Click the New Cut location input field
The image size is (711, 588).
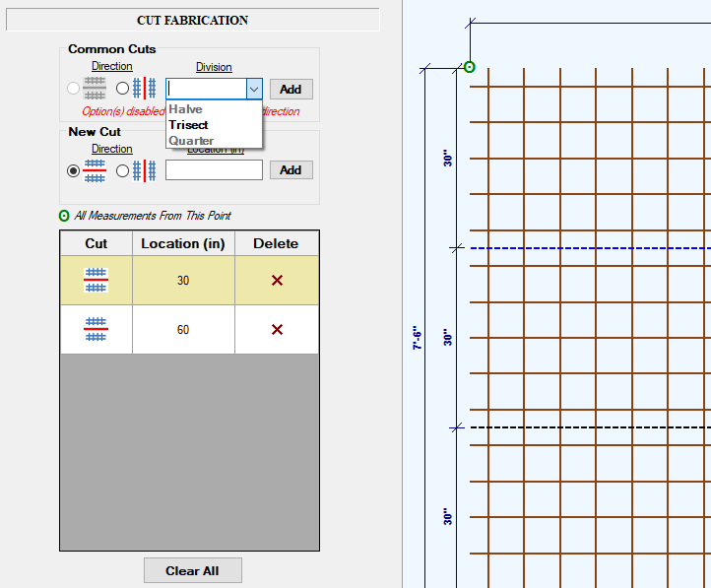coord(214,170)
